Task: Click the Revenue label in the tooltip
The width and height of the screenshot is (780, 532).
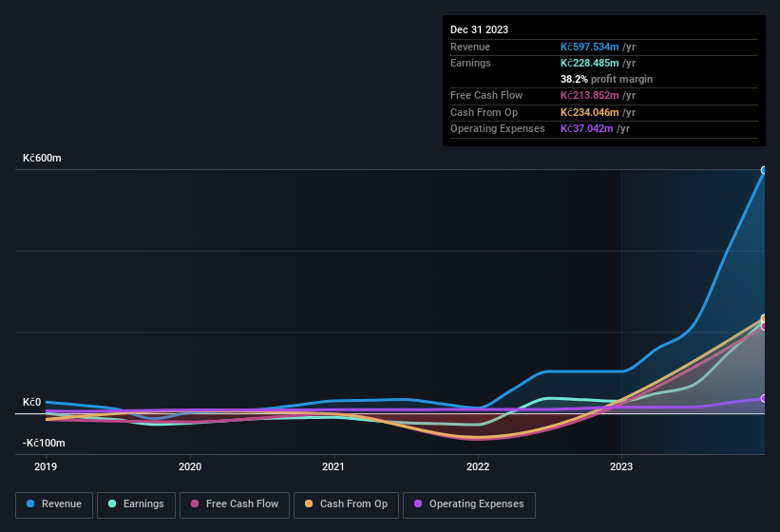Action: click(x=470, y=47)
